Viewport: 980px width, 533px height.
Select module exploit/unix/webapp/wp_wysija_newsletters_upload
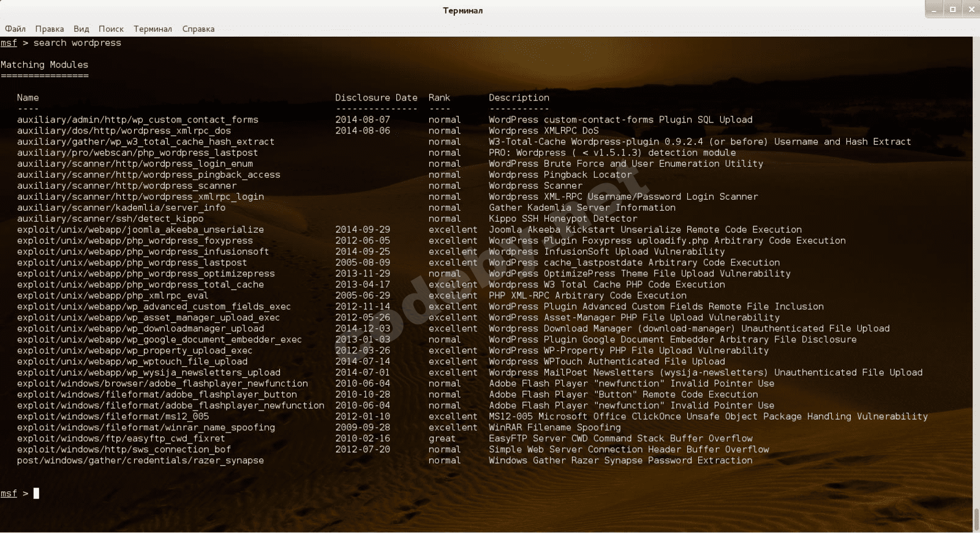[x=149, y=374]
